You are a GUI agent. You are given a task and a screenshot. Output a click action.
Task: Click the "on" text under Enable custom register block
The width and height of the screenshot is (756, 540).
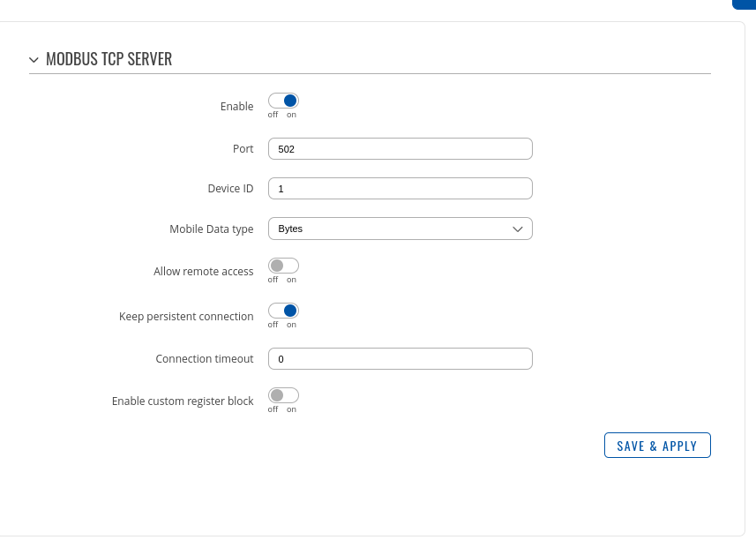[291, 409]
